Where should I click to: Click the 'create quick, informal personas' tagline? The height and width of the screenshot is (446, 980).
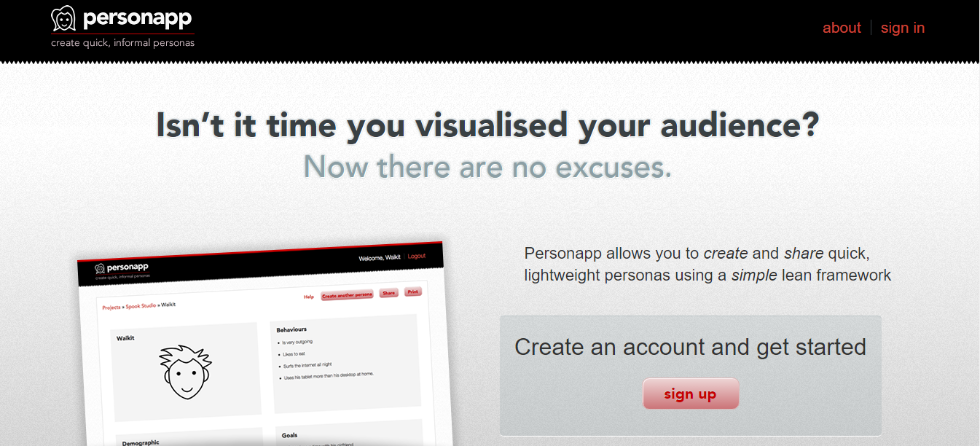pos(122,42)
